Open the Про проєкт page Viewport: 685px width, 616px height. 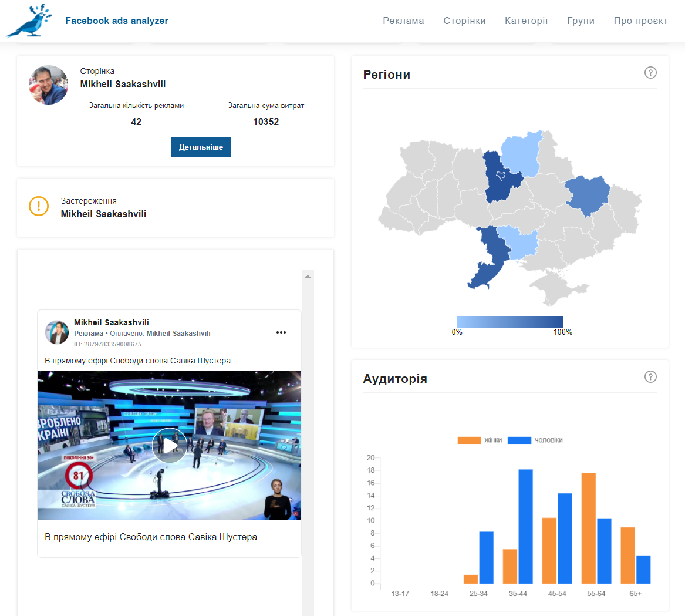click(x=640, y=21)
